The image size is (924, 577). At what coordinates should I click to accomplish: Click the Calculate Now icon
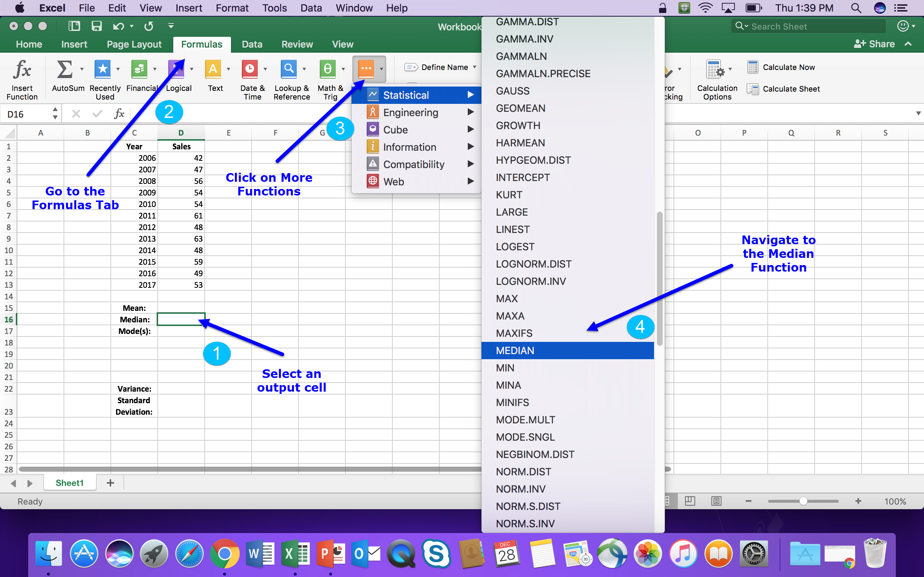pyautogui.click(x=752, y=67)
